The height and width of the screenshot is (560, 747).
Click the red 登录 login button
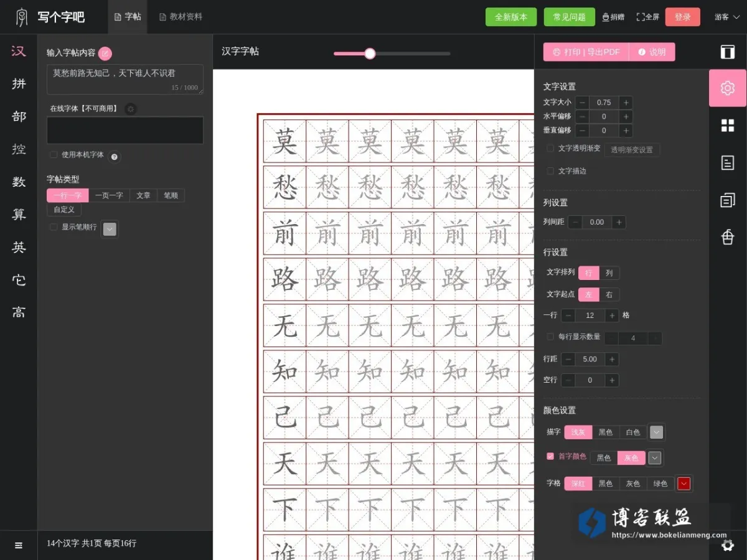(683, 17)
